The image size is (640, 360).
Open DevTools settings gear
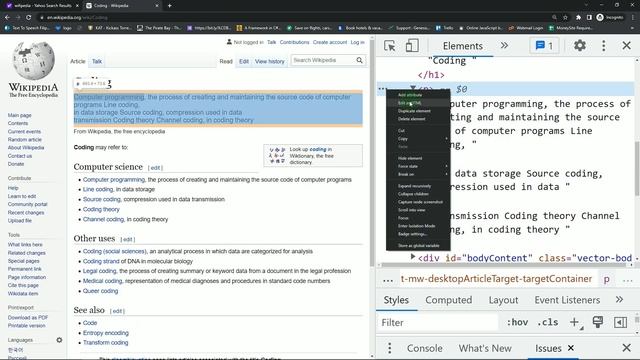[x=580, y=45]
